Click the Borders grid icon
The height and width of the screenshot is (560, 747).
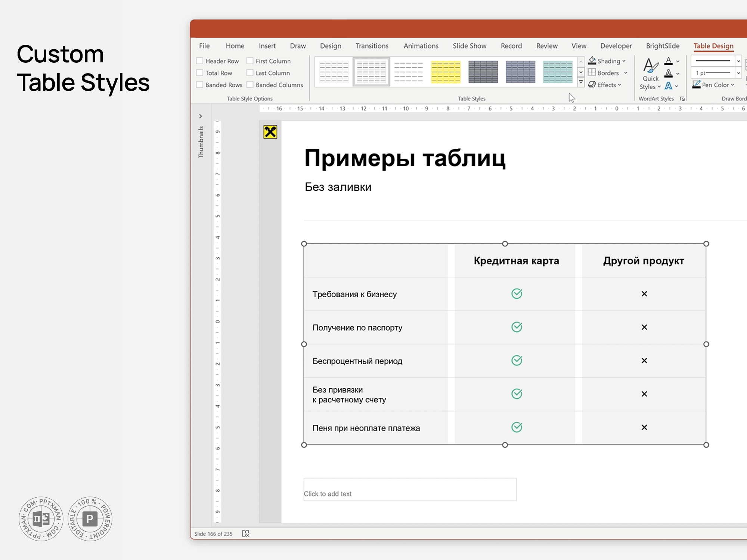click(592, 72)
